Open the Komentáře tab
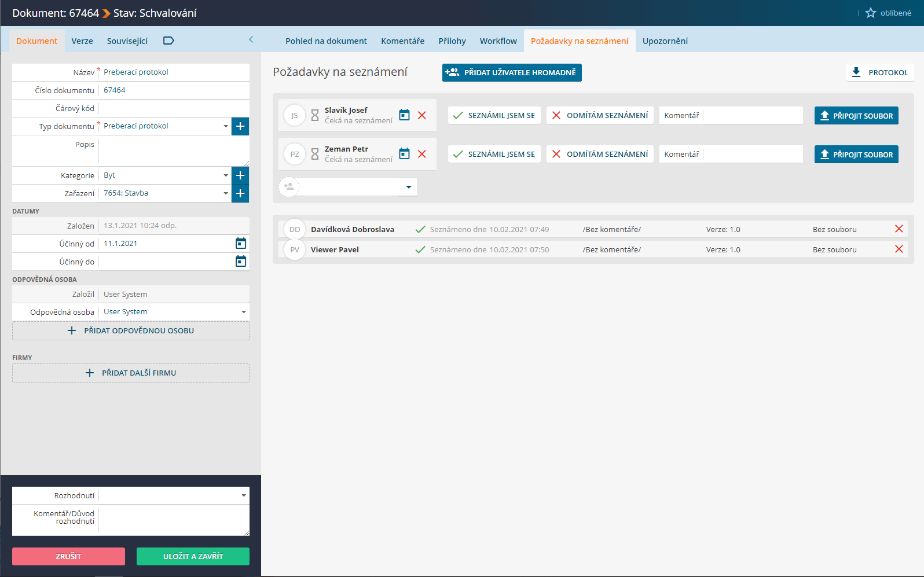 coord(402,41)
